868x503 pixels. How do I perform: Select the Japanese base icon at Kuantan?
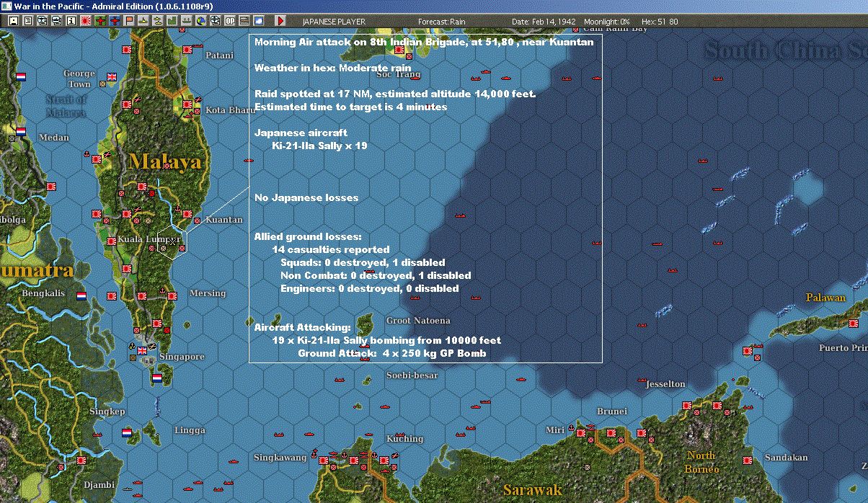187,213
